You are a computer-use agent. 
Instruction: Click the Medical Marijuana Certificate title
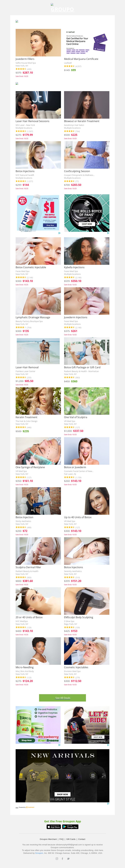(x=81, y=59)
